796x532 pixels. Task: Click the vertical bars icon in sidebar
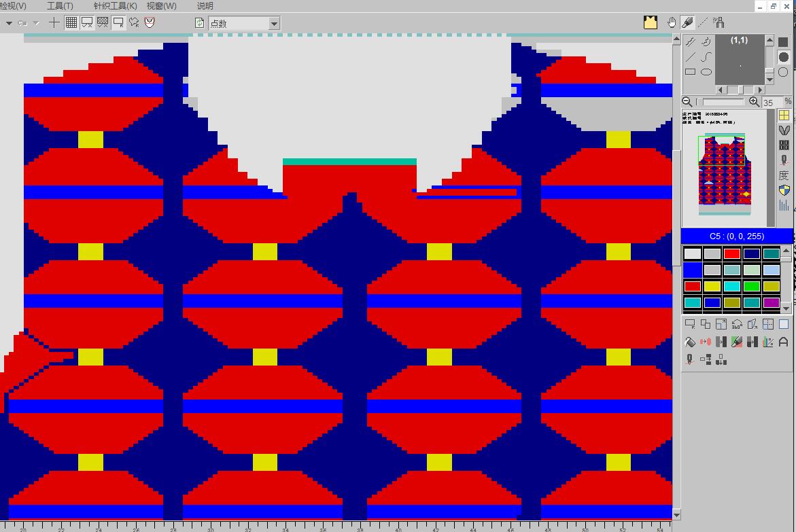coord(784,205)
